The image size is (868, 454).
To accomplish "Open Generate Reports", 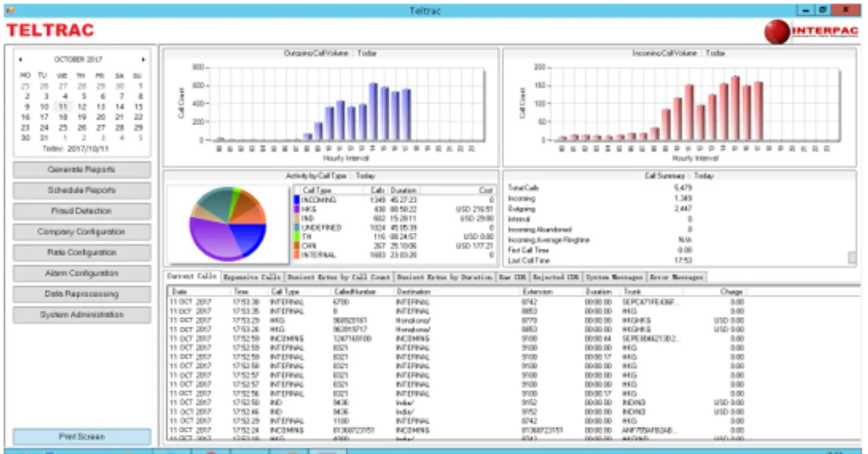I will tap(82, 170).
